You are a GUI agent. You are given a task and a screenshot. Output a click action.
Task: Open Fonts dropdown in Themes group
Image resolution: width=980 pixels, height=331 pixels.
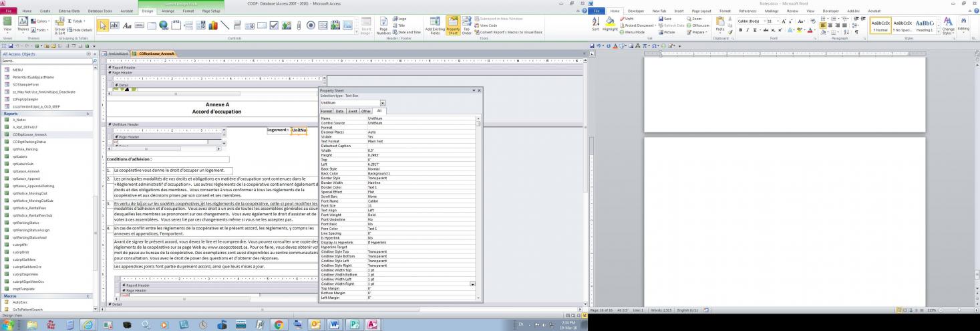tap(41, 30)
